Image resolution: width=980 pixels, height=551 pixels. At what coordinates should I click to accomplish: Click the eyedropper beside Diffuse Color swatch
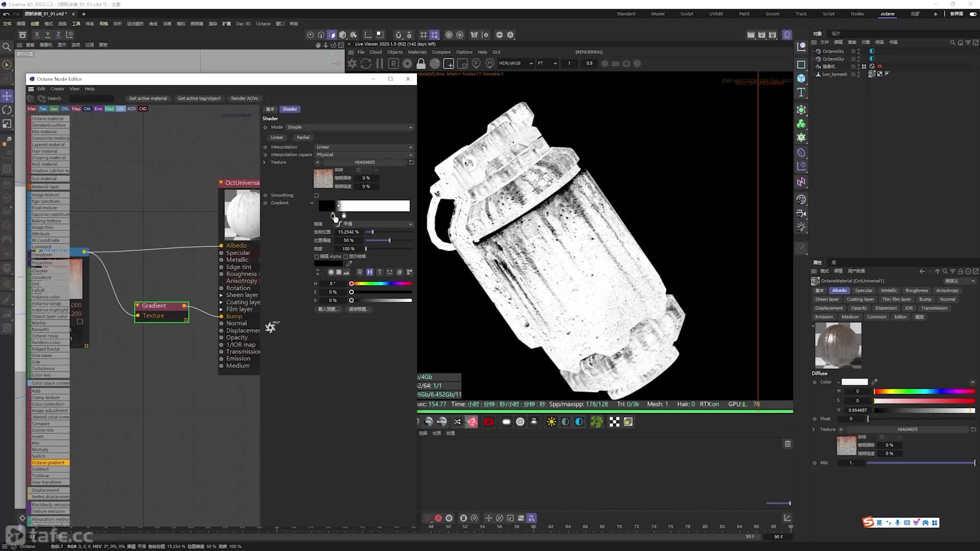(x=874, y=382)
